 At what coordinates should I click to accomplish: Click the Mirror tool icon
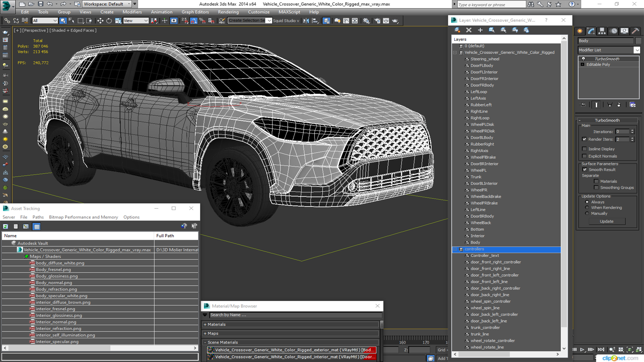306,21
